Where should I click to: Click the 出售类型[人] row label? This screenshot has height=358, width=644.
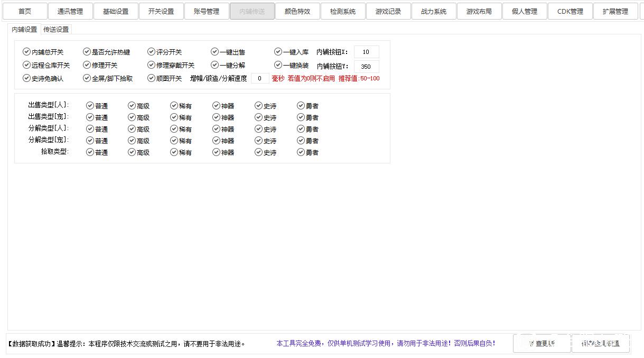coord(48,105)
